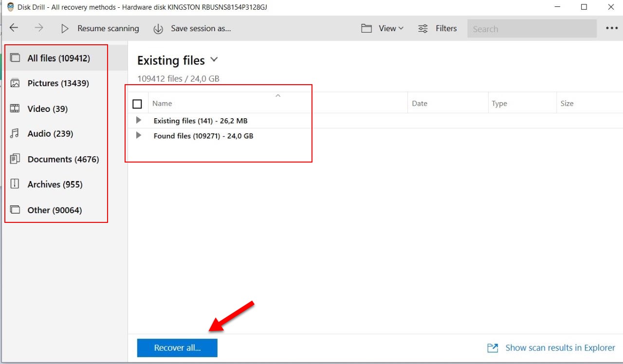Sort the list by Size column header

pyautogui.click(x=567, y=103)
